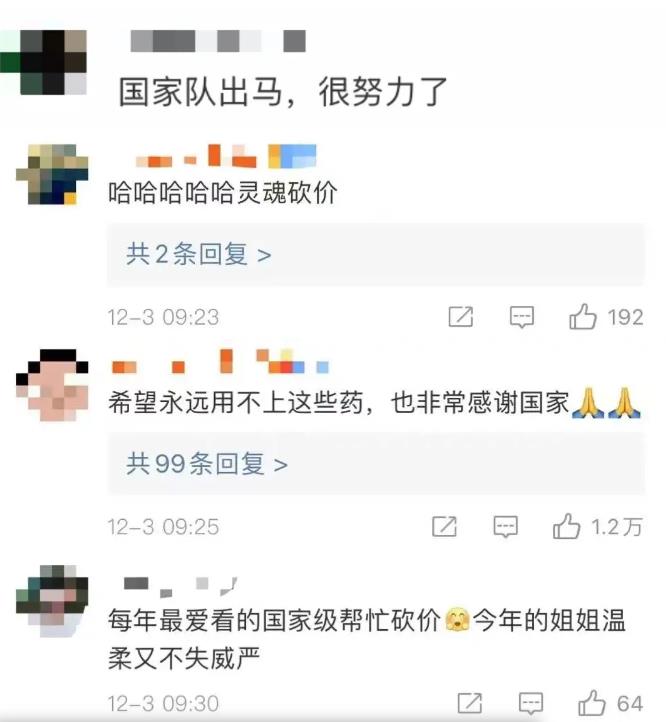Reply to the 09:30 comment
Viewport: 666px width, 722px height.
531,703
